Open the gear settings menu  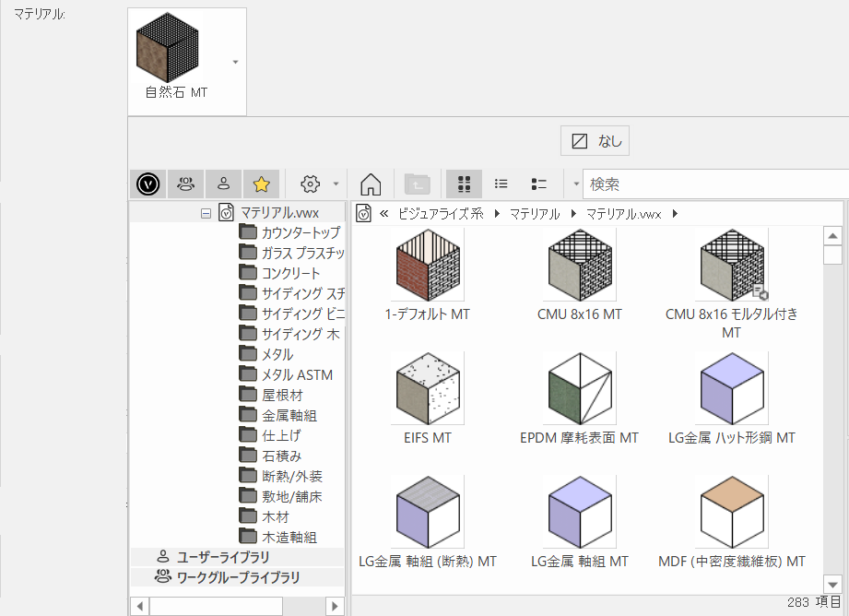311,184
